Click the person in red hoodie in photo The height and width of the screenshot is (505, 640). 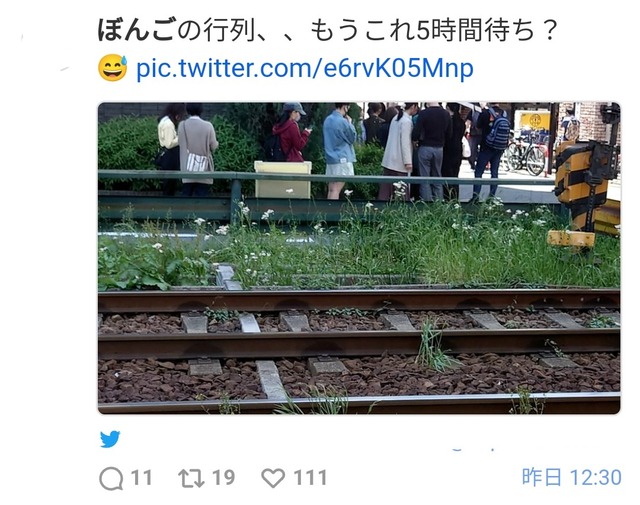click(x=291, y=133)
